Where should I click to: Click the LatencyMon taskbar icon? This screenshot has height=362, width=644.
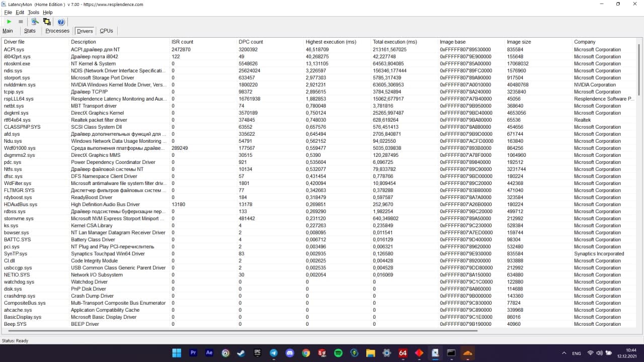coord(435,353)
